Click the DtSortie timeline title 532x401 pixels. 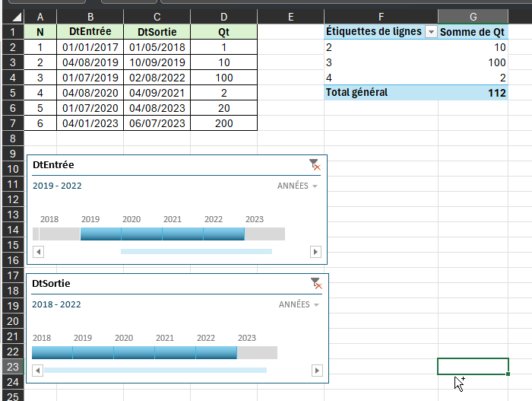(51, 283)
